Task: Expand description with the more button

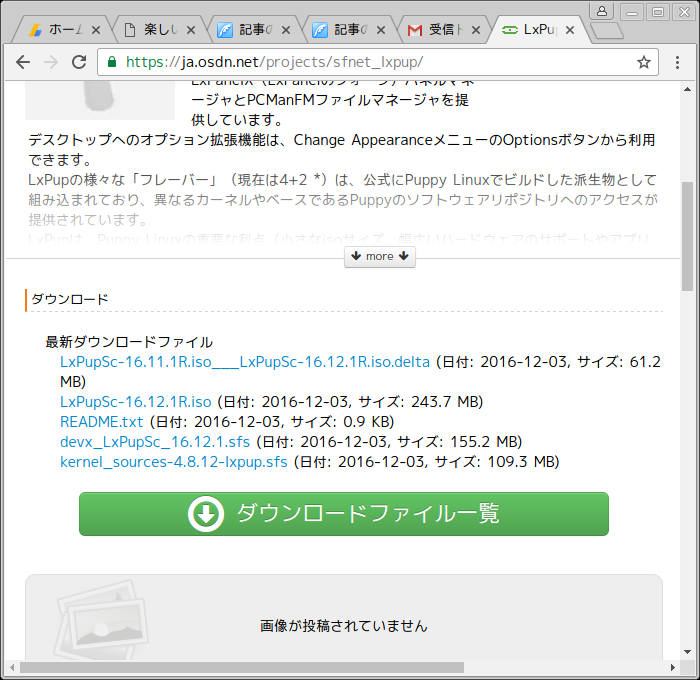Action: point(380,256)
